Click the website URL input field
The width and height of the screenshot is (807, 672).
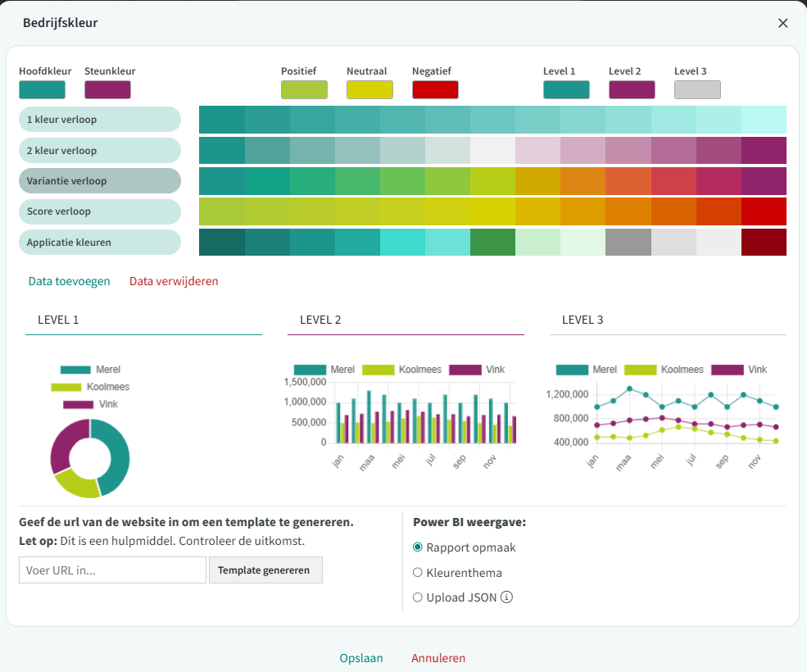click(112, 570)
